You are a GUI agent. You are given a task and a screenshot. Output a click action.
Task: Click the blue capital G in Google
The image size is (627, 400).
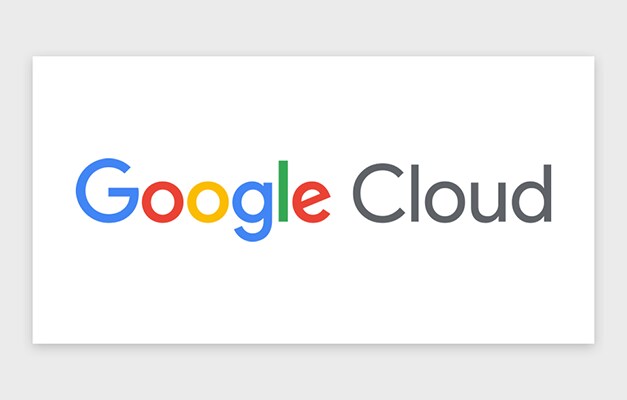(107, 190)
